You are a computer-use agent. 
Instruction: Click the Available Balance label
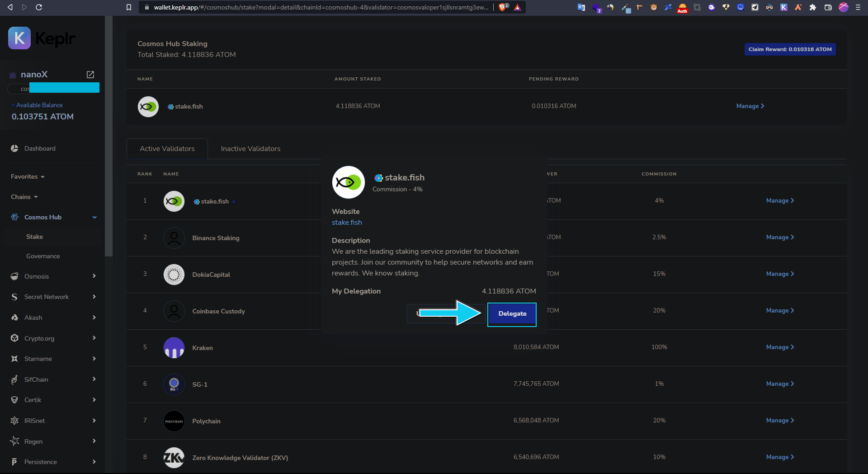coord(39,105)
